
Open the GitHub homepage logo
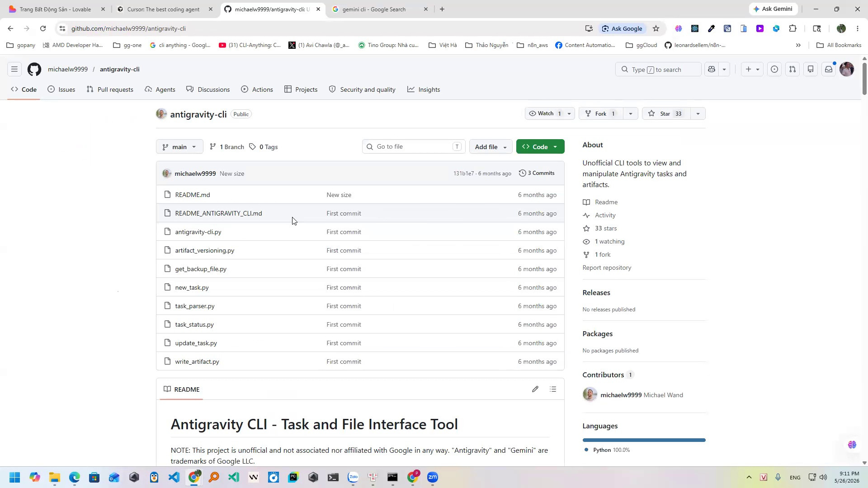(x=34, y=70)
